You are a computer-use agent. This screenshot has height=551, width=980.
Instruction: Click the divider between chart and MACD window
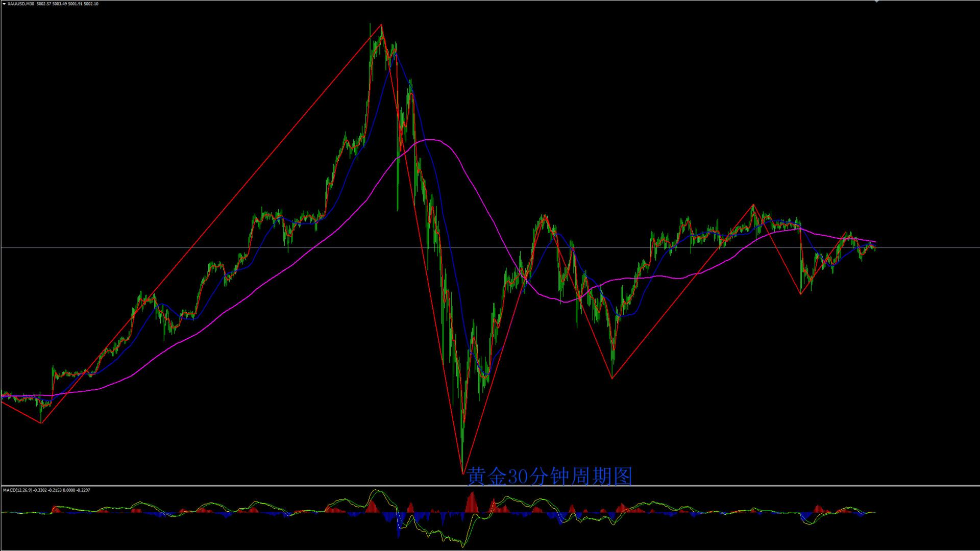490,485
